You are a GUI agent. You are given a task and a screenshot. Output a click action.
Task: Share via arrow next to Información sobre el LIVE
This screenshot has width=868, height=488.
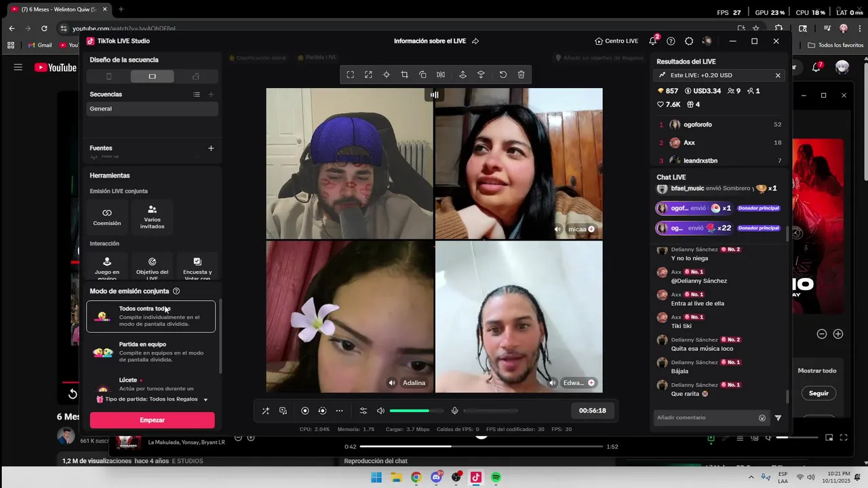(475, 41)
